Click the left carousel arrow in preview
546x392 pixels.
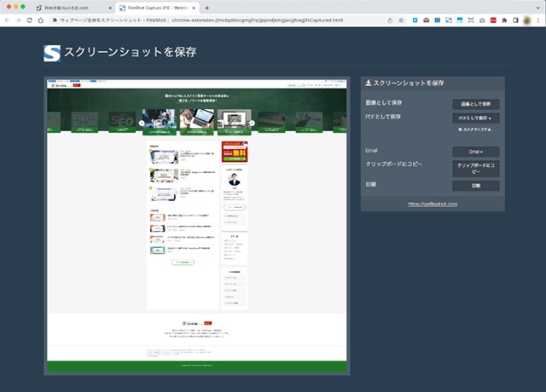(x=142, y=123)
